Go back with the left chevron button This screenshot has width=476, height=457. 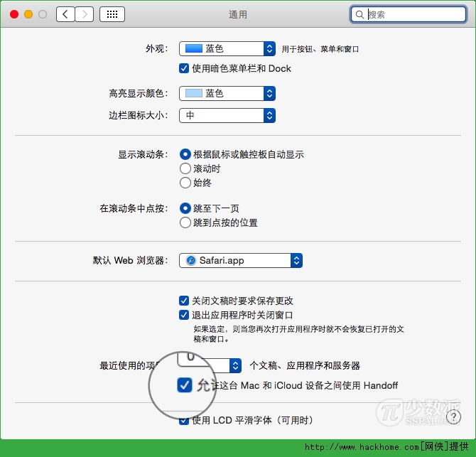pos(65,14)
